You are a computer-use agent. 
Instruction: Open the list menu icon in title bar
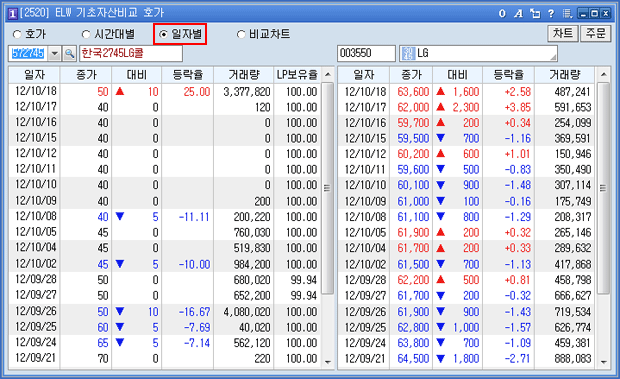coord(567,13)
